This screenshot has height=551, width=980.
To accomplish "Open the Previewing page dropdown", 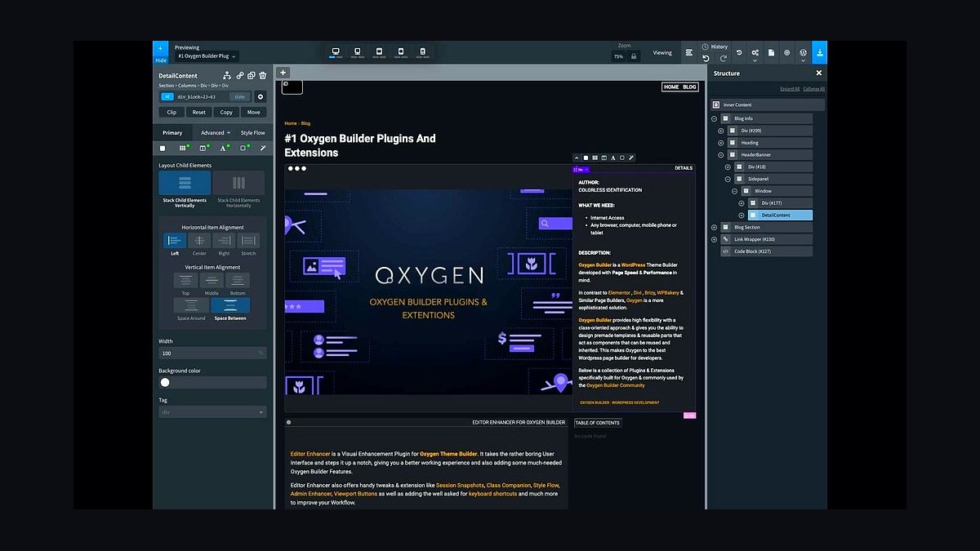I will pos(207,56).
